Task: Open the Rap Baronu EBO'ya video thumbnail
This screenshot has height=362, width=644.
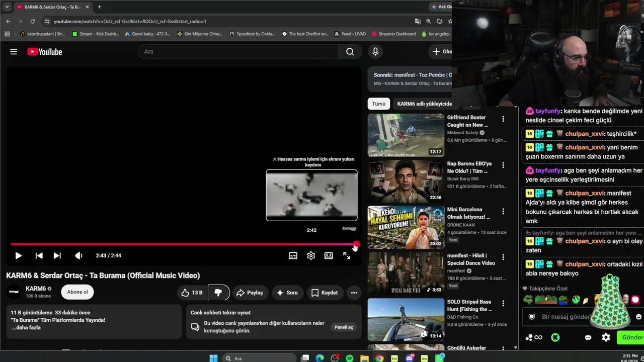Action: point(406,181)
